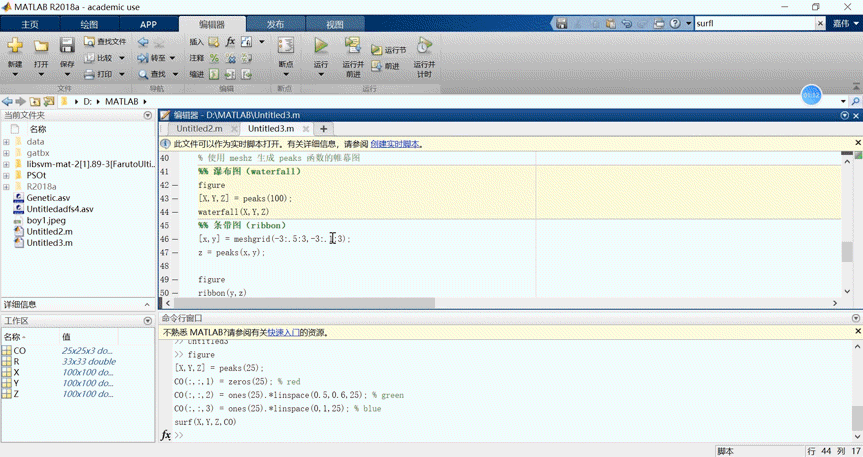Open the 工作区 panel actions menu
863x457 pixels.
(x=148, y=320)
